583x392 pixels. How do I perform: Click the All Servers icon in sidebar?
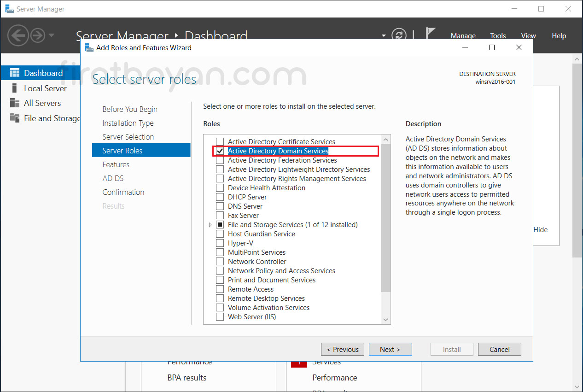point(15,103)
